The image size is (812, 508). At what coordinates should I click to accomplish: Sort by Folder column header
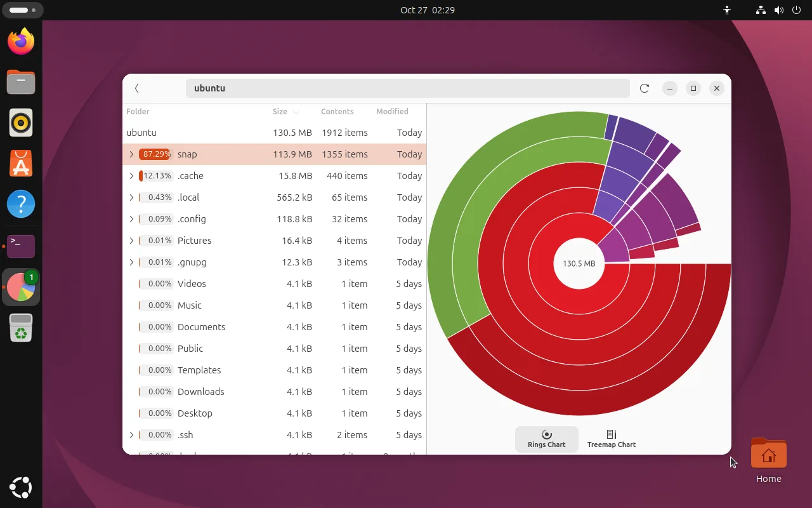[x=138, y=111]
